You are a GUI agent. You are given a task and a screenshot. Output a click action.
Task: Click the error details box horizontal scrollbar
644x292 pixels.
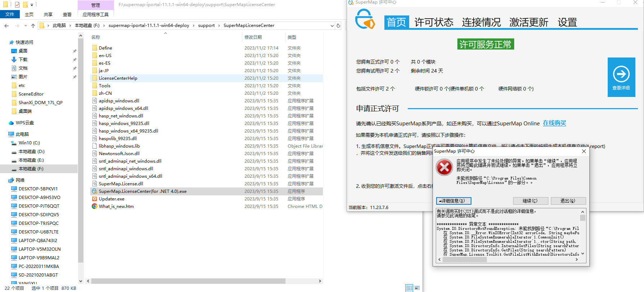tap(465, 259)
